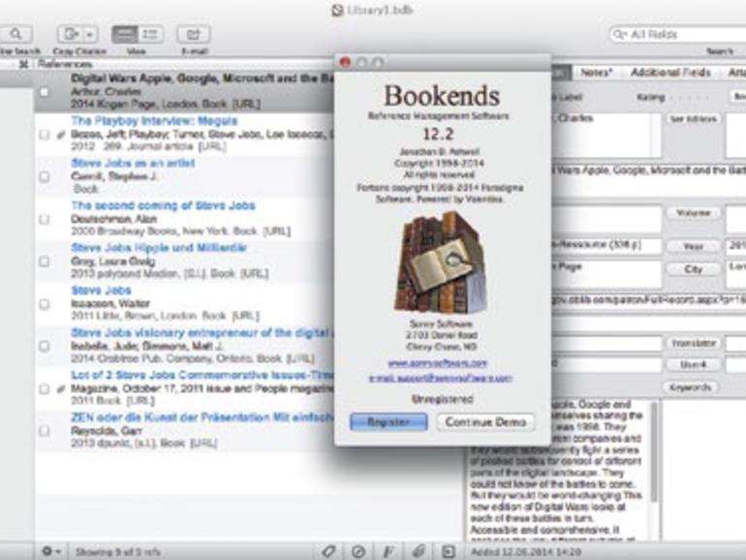
Task: Select "Steve Jobs Hippie und Milliardär" title
Action: point(159,248)
